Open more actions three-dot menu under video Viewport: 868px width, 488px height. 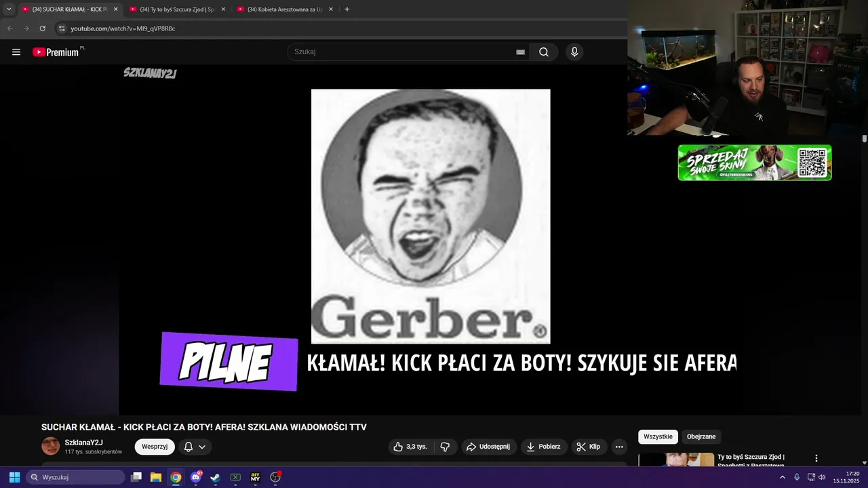pos(619,447)
